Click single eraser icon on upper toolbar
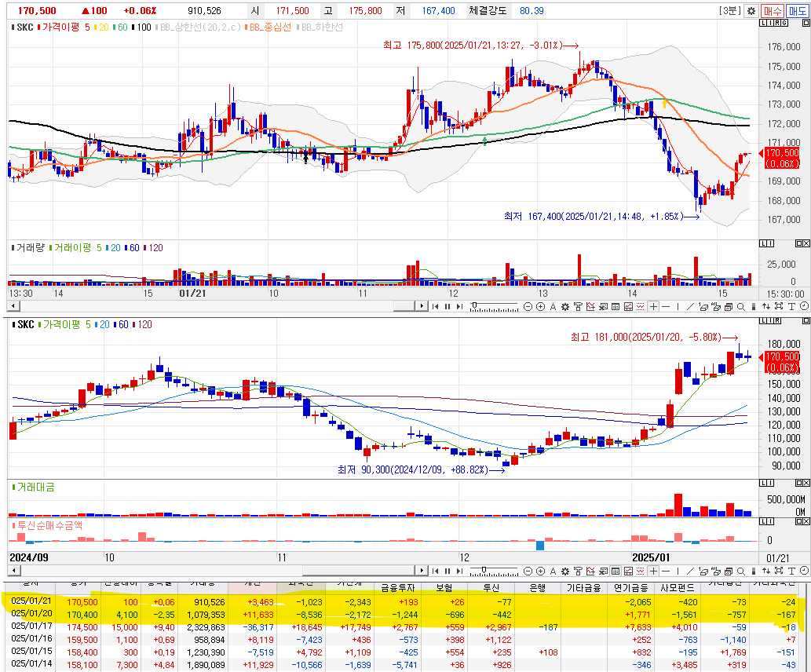811x672 pixels. [703, 307]
